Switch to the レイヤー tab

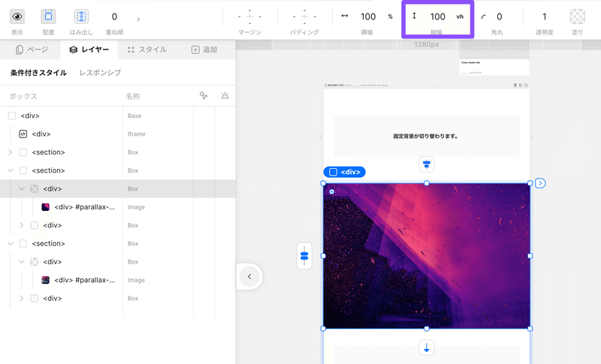[89, 50]
